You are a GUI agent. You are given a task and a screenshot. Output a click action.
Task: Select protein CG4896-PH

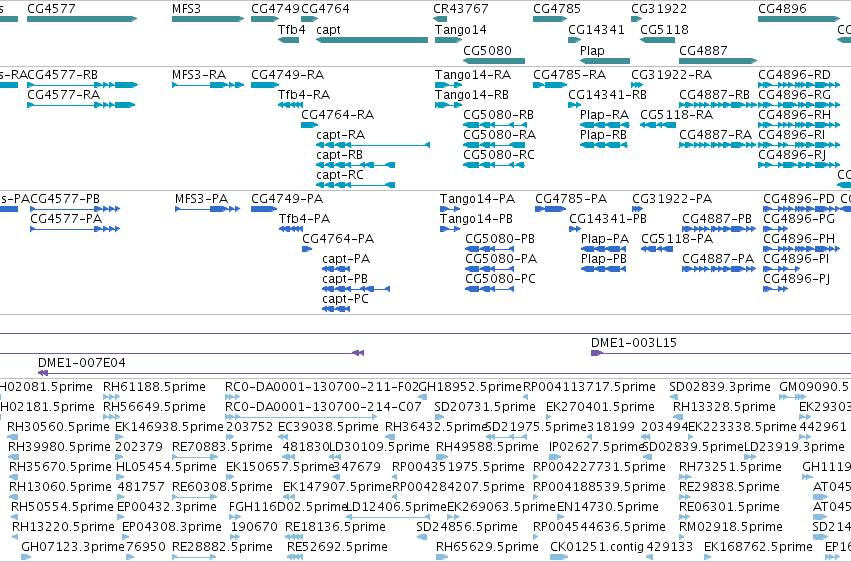801,249
